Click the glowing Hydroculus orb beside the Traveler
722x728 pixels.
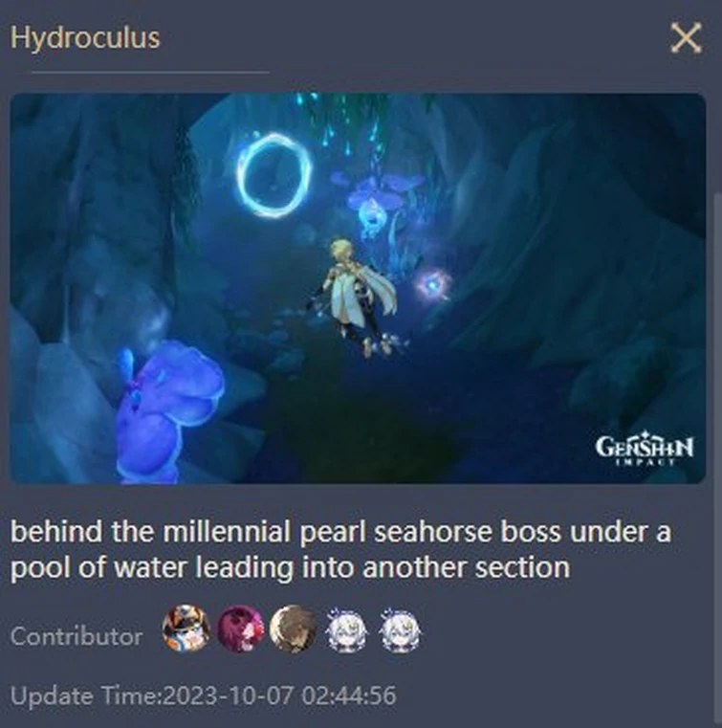coord(433,284)
